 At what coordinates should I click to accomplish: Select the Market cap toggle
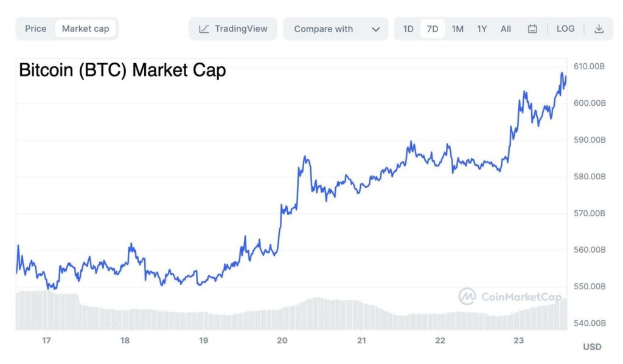point(85,29)
